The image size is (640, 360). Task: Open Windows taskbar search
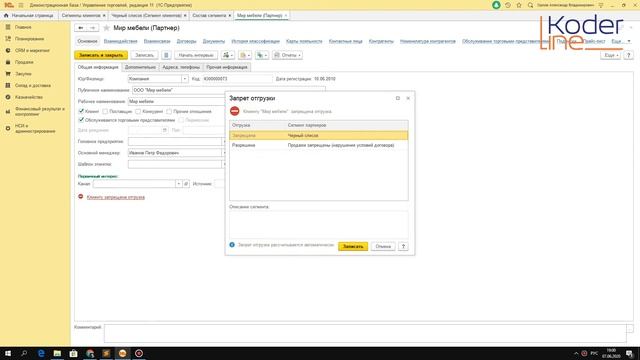(x=24, y=353)
